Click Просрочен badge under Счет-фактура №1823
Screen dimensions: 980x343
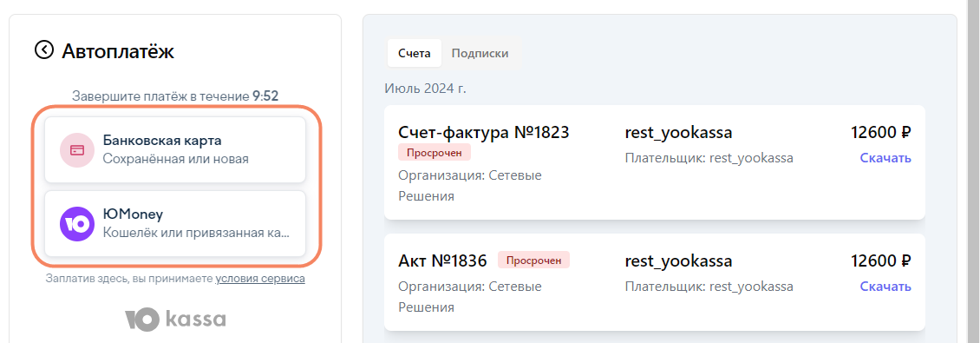(434, 152)
